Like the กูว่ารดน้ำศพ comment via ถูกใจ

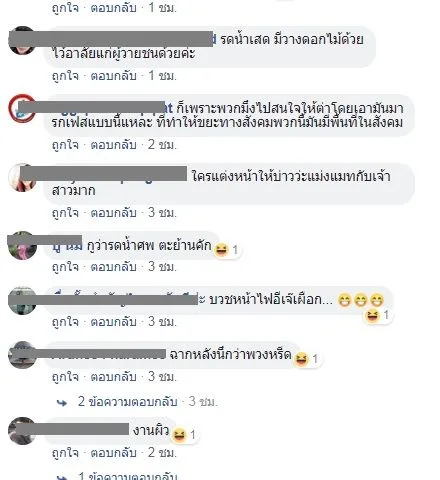coord(65,267)
